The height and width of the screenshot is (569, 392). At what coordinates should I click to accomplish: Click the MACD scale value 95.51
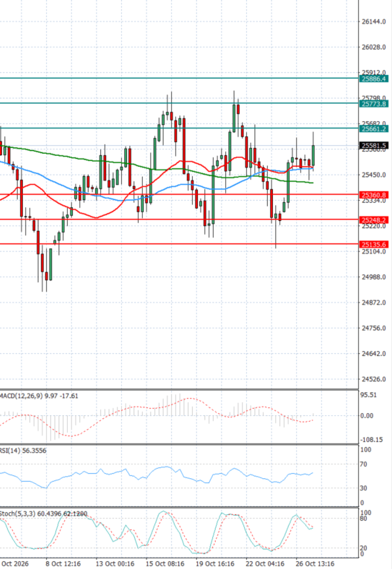[368, 395]
